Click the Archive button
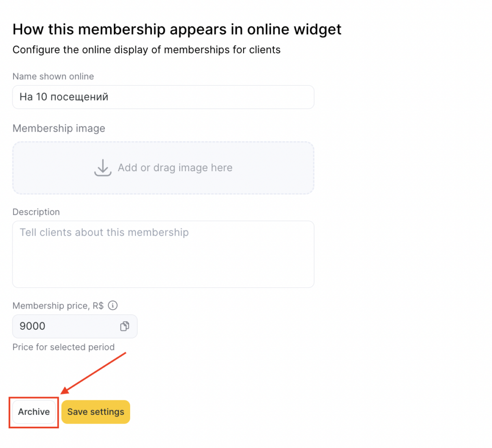 [34, 412]
